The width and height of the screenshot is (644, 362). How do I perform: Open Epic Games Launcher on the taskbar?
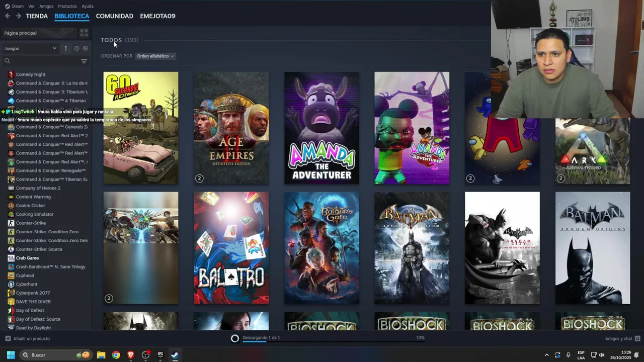point(160,355)
